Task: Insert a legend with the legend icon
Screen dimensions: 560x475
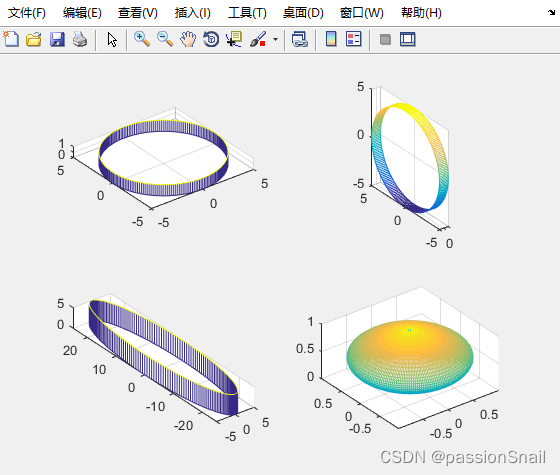Action: click(354, 39)
